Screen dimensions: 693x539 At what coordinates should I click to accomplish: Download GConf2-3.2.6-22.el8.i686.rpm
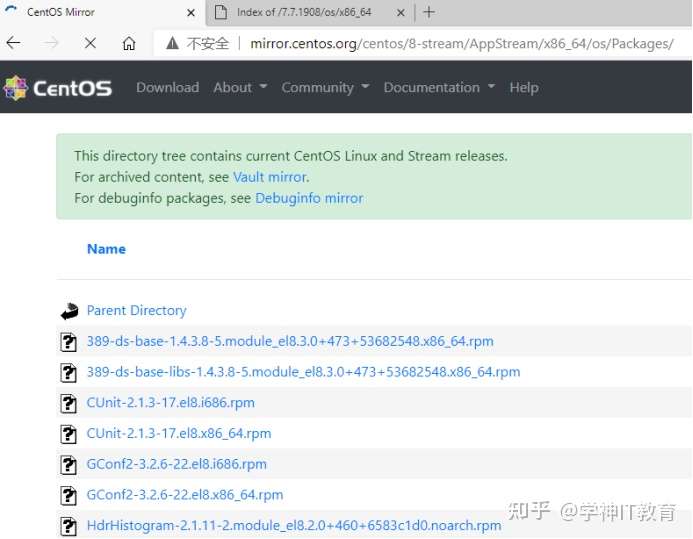(x=176, y=464)
